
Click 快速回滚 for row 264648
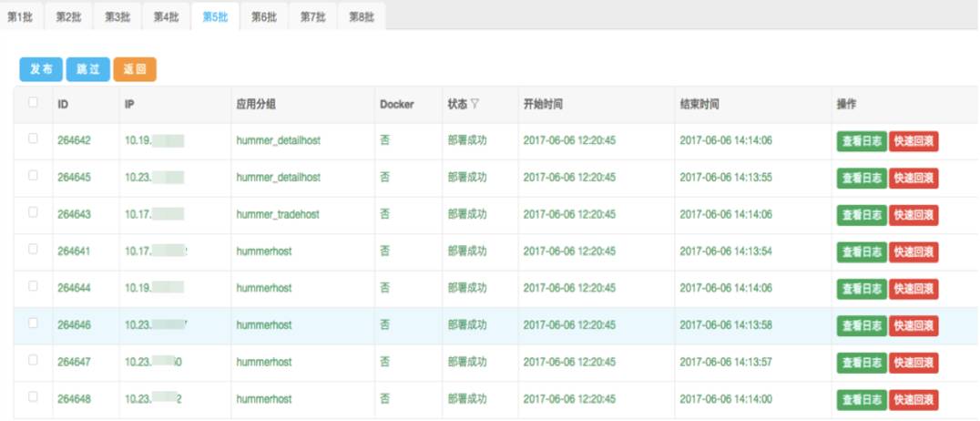[914, 400]
